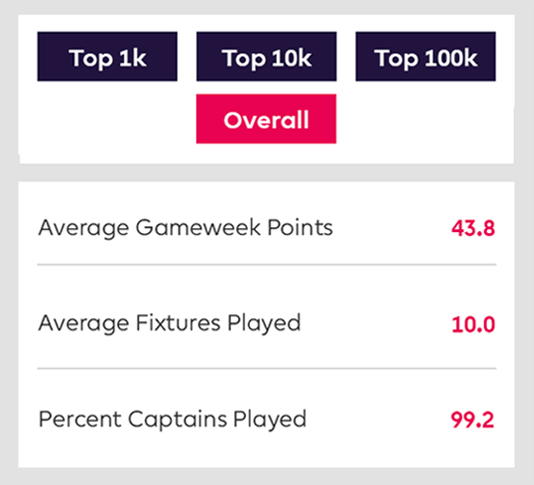Select the Top 1k filter tab

point(107,57)
